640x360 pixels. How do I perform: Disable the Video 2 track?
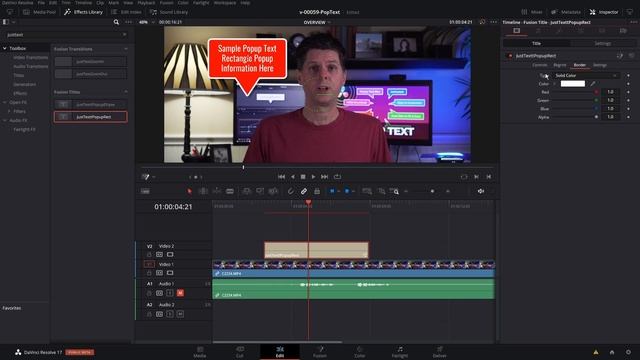click(170, 255)
